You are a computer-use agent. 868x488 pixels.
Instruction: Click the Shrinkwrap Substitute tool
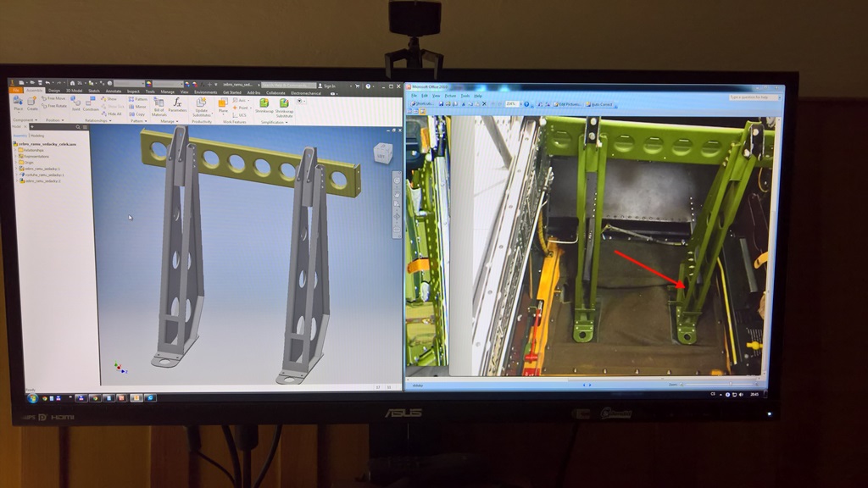pyautogui.click(x=284, y=108)
